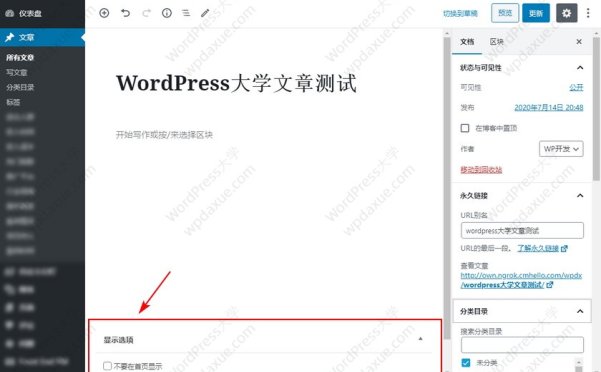Image resolution: width=601 pixels, height=372 pixels.
Task: Click the 搜索分类目录 search field
Action: (522, 345)
